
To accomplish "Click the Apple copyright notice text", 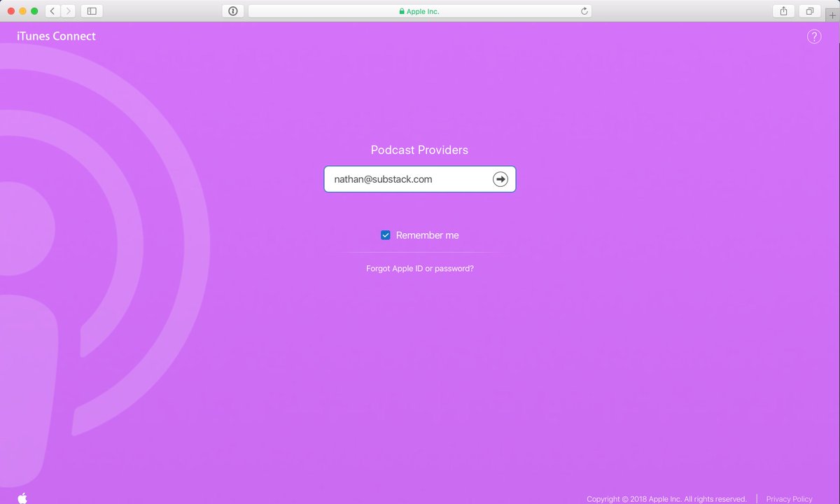I will click(x=666, y=499).
